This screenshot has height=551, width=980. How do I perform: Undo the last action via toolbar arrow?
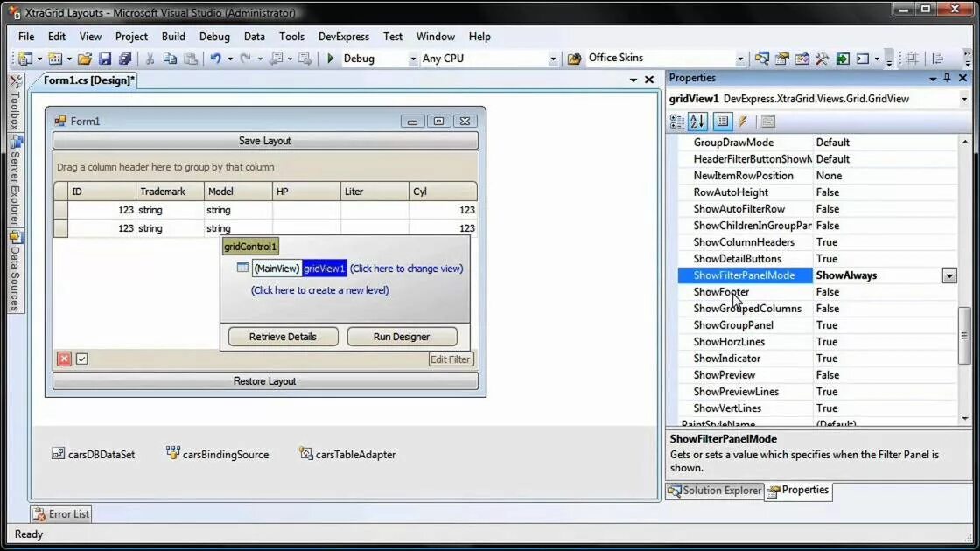point(215,59)
